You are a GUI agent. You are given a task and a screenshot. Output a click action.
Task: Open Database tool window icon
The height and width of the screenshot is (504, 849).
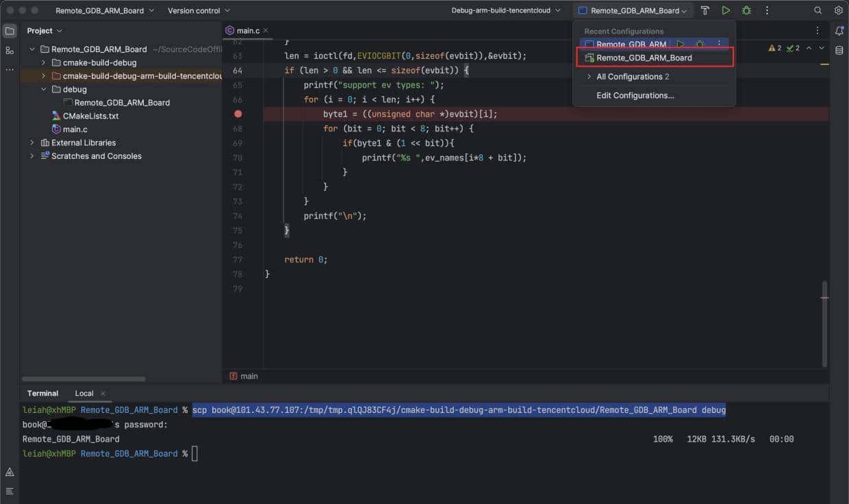(x=839, y=50)
